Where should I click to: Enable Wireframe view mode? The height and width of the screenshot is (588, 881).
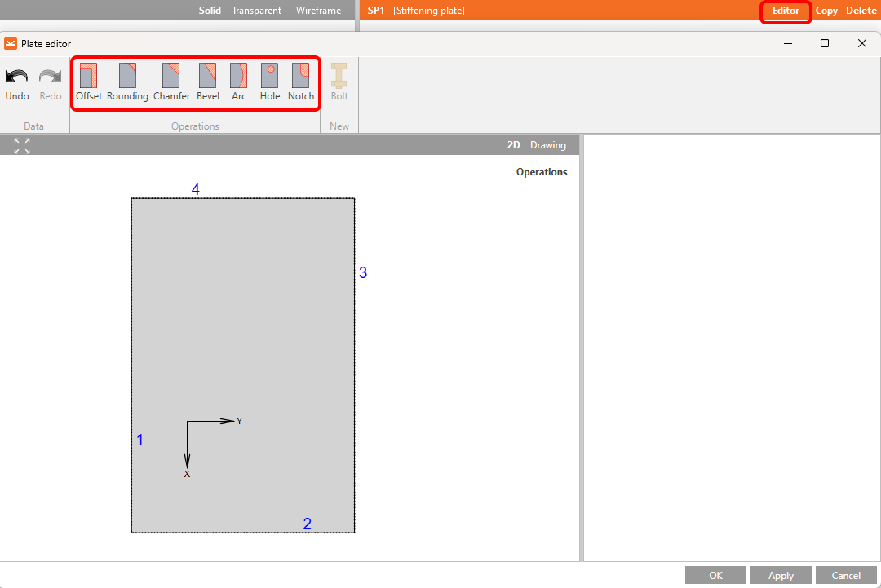pos(318,11)
